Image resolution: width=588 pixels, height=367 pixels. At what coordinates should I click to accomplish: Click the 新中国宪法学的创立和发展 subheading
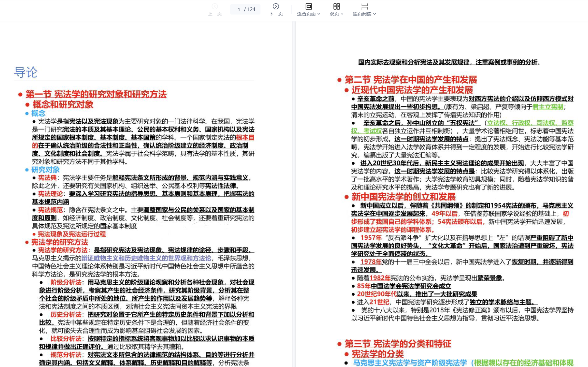pyautogui.click(x=403, y=197)
